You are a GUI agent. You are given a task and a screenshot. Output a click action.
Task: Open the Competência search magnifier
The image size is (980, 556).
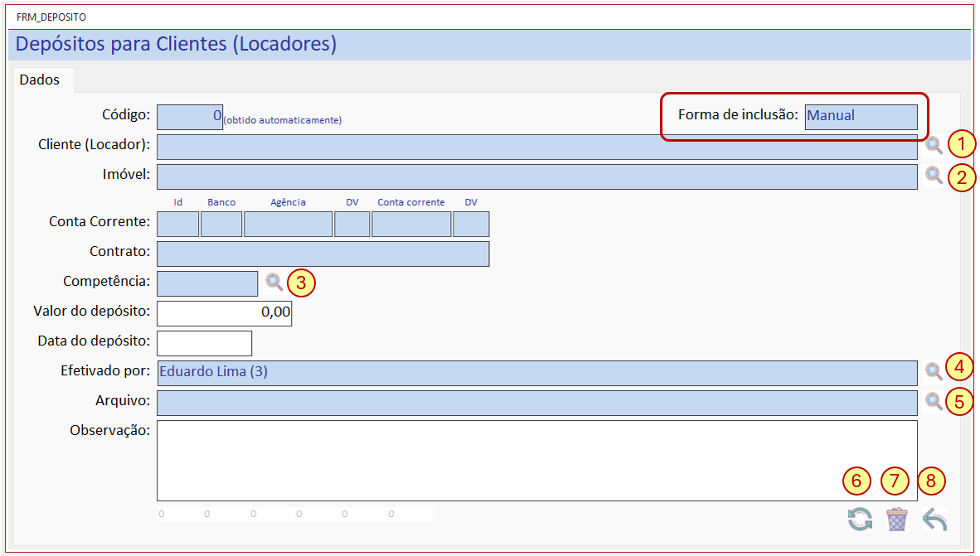point(274,282)
